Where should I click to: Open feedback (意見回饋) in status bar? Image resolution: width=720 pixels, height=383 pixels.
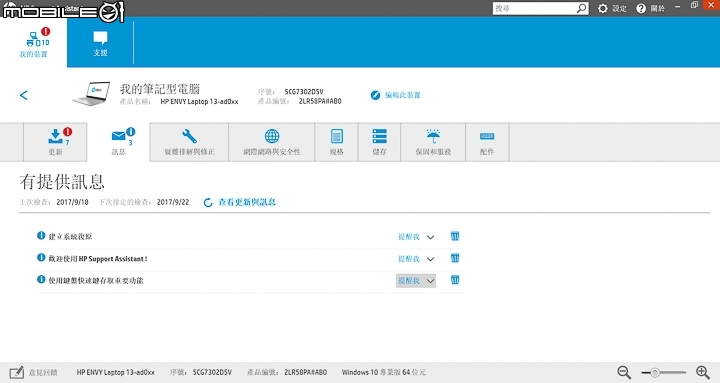34,372
